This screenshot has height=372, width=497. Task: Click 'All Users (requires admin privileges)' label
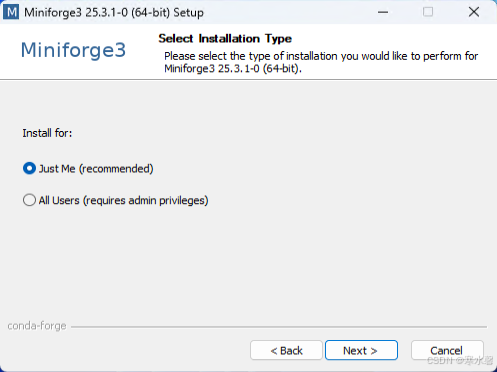pos(123,200)
